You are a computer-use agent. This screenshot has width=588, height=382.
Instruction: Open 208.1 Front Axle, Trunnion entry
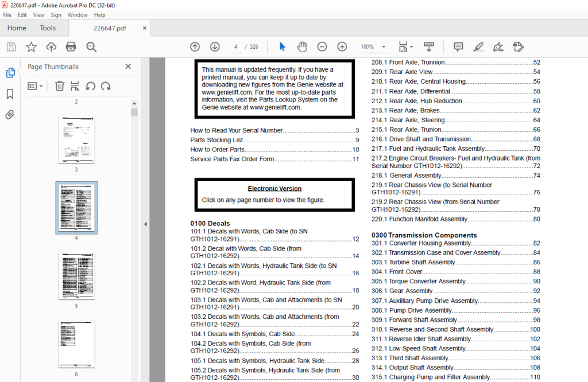455,63
